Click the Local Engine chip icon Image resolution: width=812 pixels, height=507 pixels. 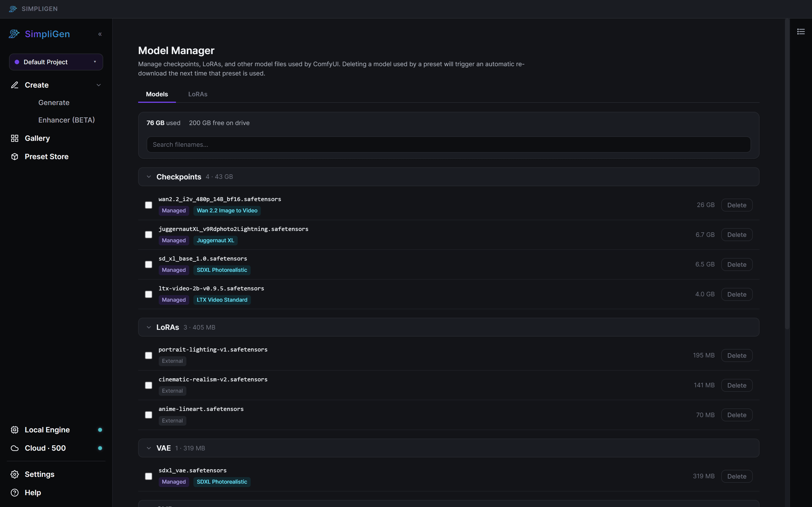coord(14,430)
